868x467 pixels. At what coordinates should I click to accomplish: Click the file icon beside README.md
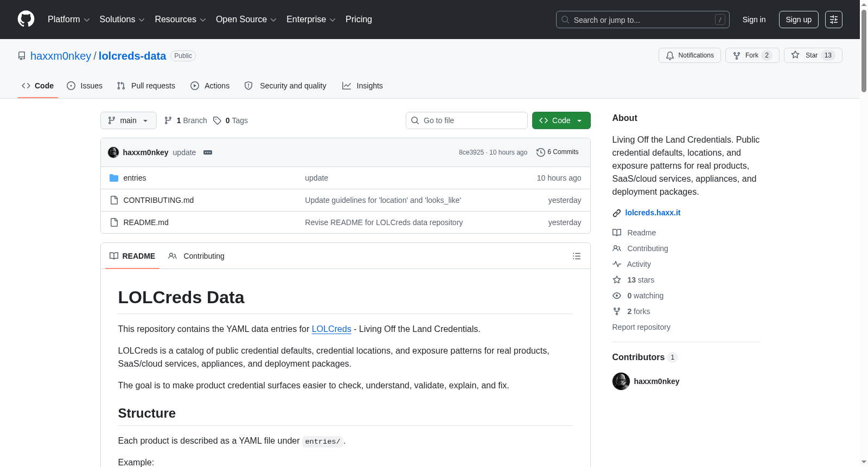tap(114, 222)
